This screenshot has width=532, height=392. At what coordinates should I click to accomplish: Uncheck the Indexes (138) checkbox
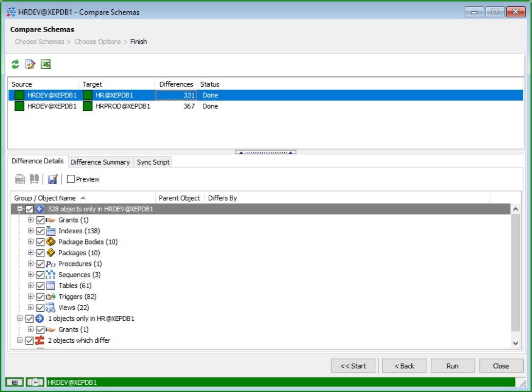coord(40,231)
